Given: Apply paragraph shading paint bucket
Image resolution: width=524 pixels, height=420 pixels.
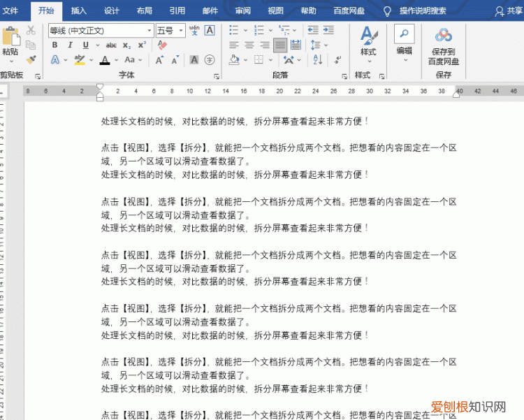Looking at the screenshot, I should pyautogui.click(x=234, y=60).
